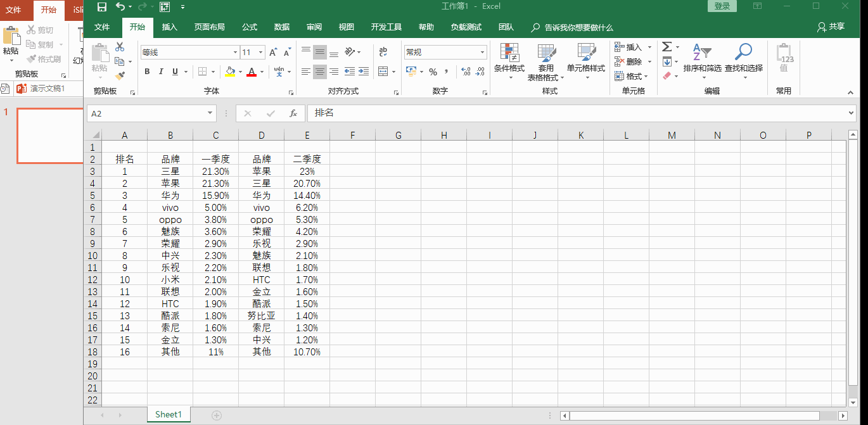Viewport: 868px width, 425px height.
Task: Switch to the 审阅 ribbon tab
Action: pos(314,27)
